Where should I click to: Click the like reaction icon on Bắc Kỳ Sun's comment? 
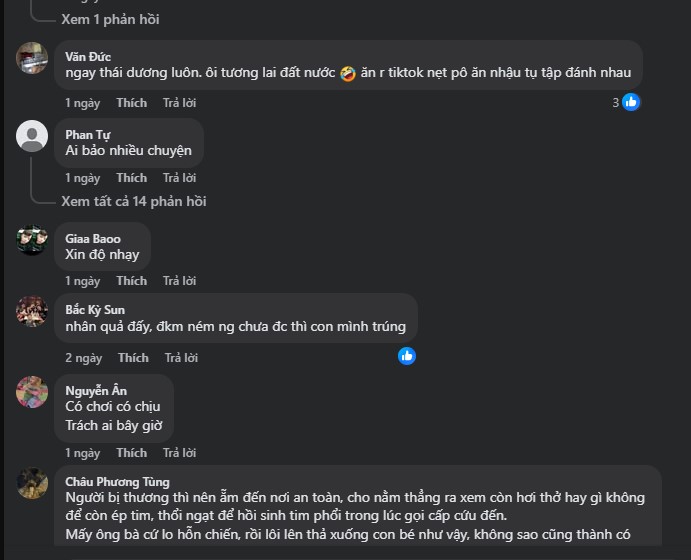tap(407, 356)
